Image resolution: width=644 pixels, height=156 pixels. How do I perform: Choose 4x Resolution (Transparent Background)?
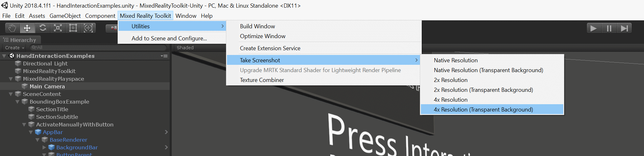483,110
